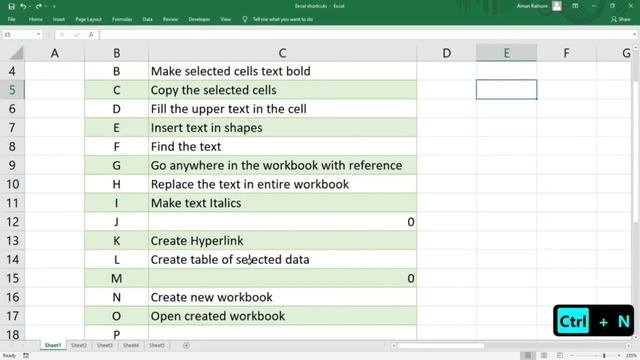This screenshot has width=640, height=360.
Task: Switch to the Sheet2 tab
Action: pos(78,345)
